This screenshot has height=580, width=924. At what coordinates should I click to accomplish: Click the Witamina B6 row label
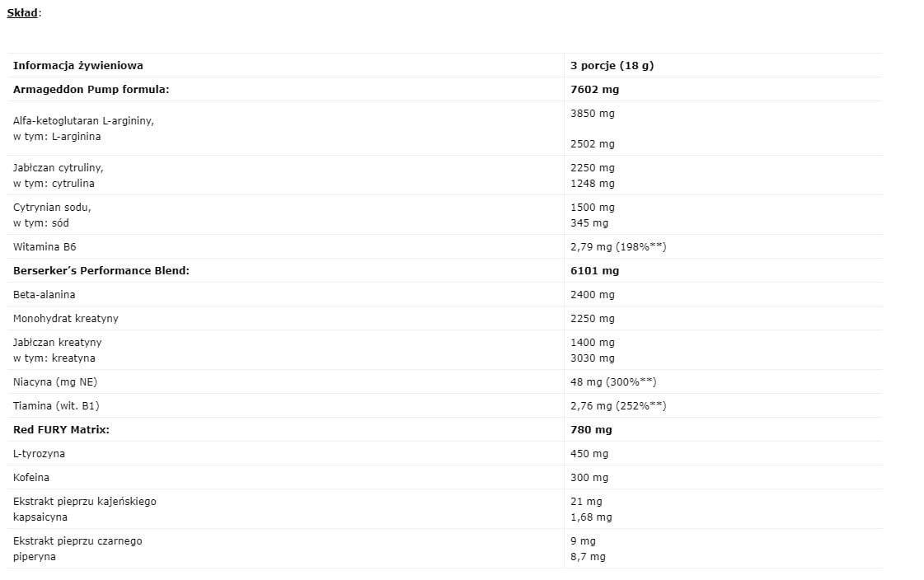pyautogui.click(x=45, y=246)
